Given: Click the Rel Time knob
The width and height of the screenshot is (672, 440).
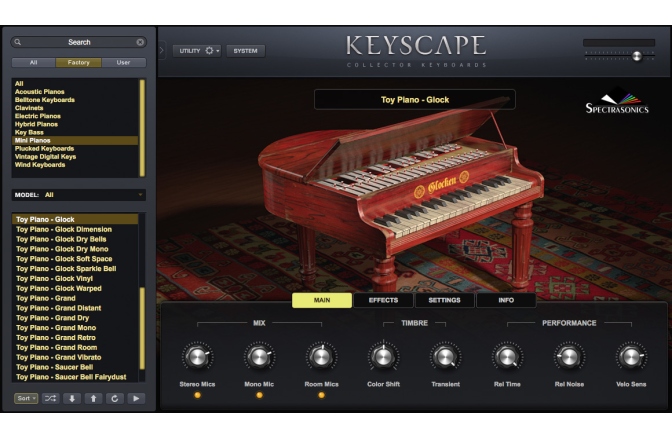Looking at the screenshot, I should pos(507,356).
